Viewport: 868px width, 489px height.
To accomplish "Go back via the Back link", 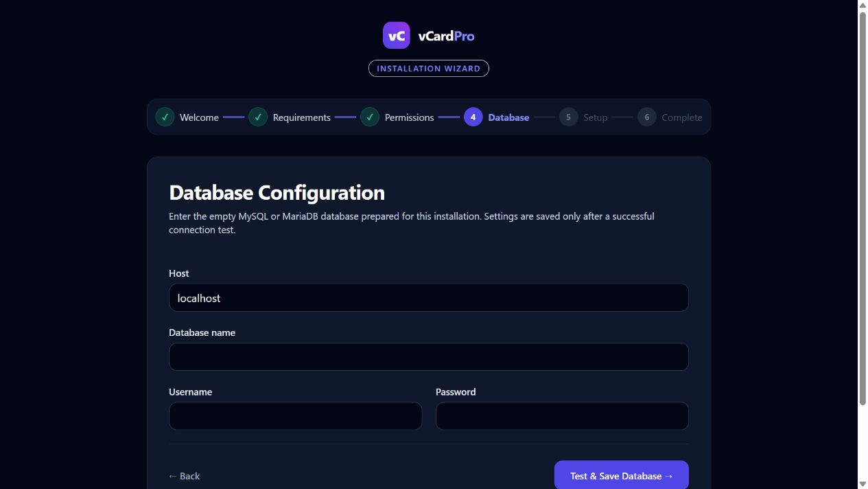I will (185, 476).
